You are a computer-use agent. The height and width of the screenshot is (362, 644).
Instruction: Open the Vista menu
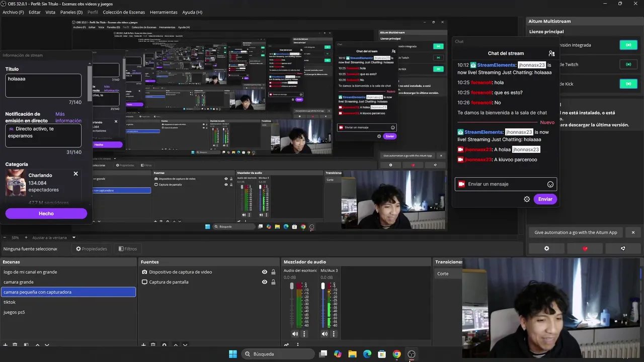(50, 12)
